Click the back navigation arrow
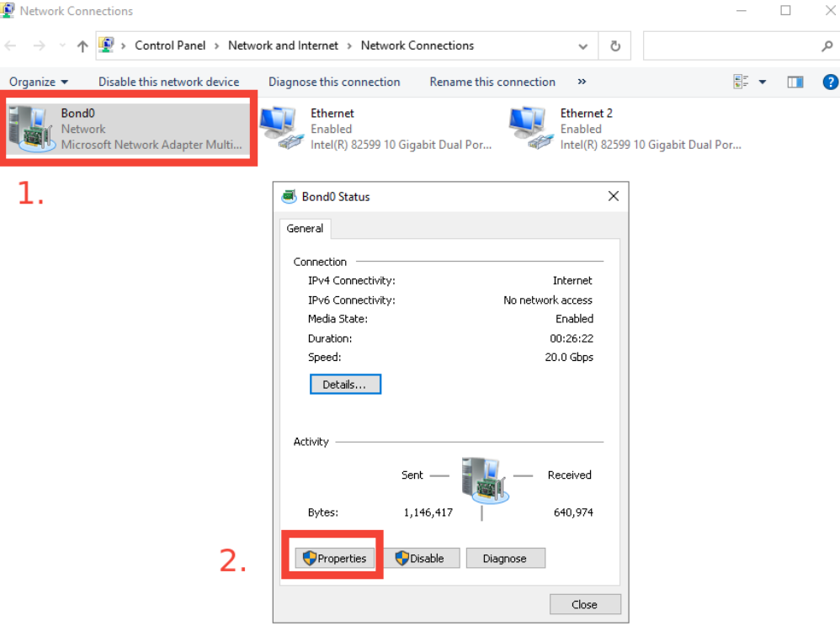The image size is (840, 642). tap(12, 46)
